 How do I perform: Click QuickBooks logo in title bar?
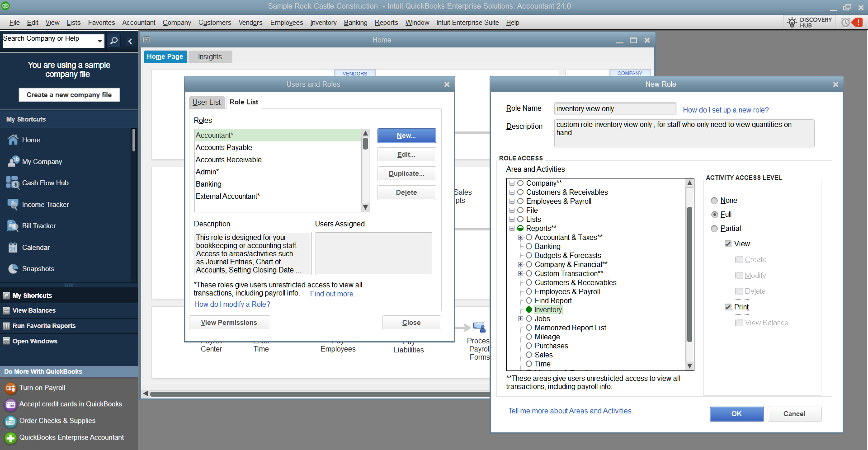pyautogui.click(x=5, y=6)
